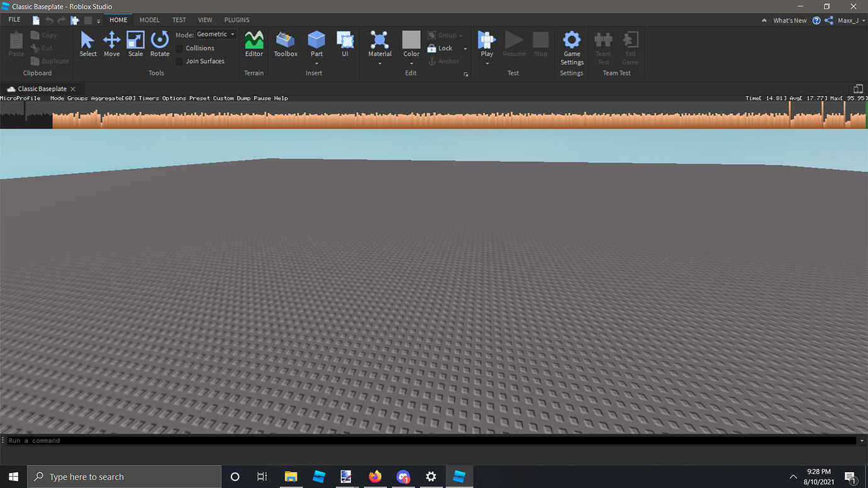
Task: Enable the Collisions checkbox
Action: click(179, 48)
